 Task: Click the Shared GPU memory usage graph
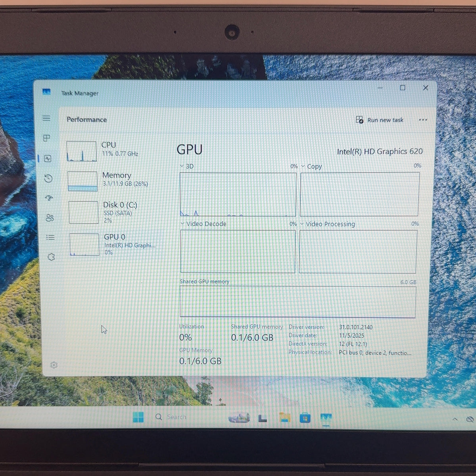tap(298, 302)
